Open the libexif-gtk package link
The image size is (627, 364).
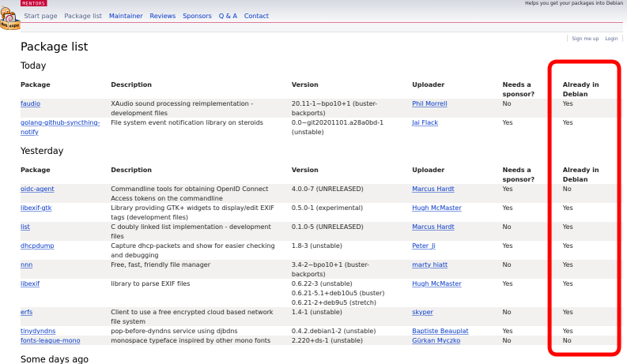36,208
